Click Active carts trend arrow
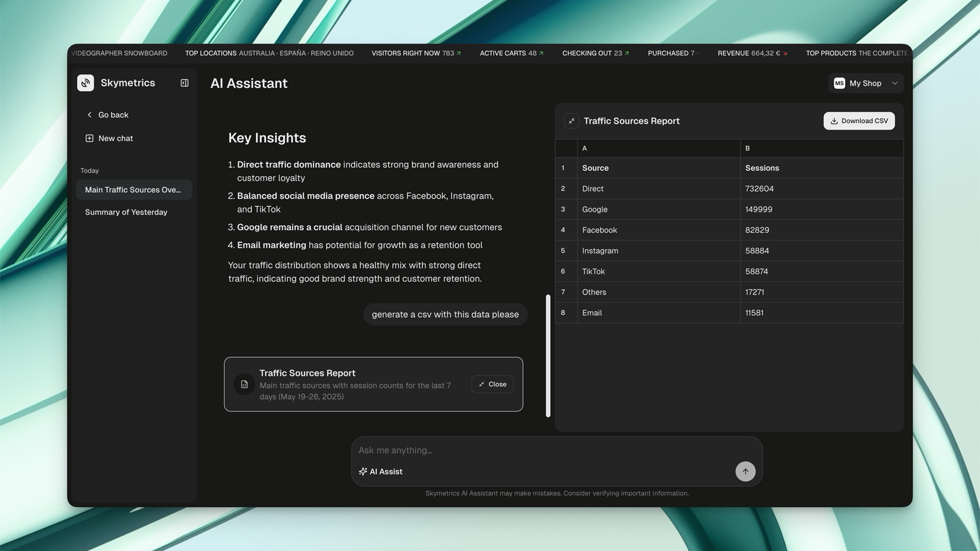980x551 pixels. pyautogui.click(x=541, y=53)
